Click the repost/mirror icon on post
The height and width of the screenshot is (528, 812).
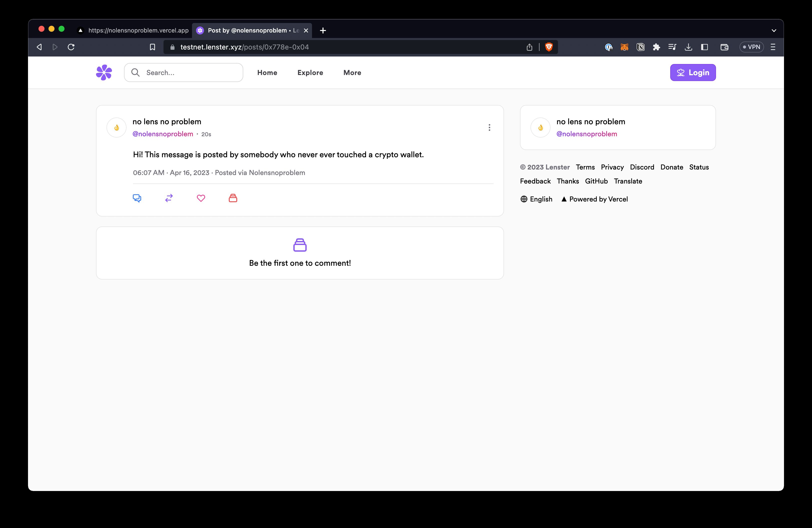169,198
